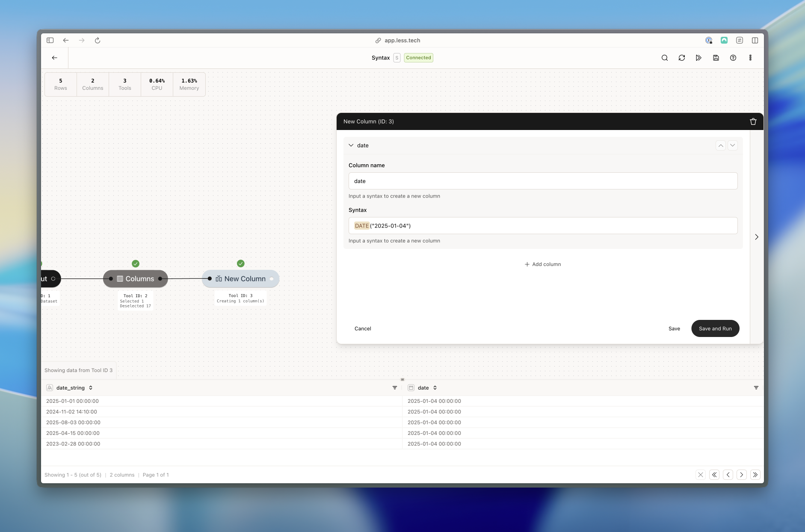Screen dimensions: 805x532
Task: Go back in browser history
Action: [66, 40]
